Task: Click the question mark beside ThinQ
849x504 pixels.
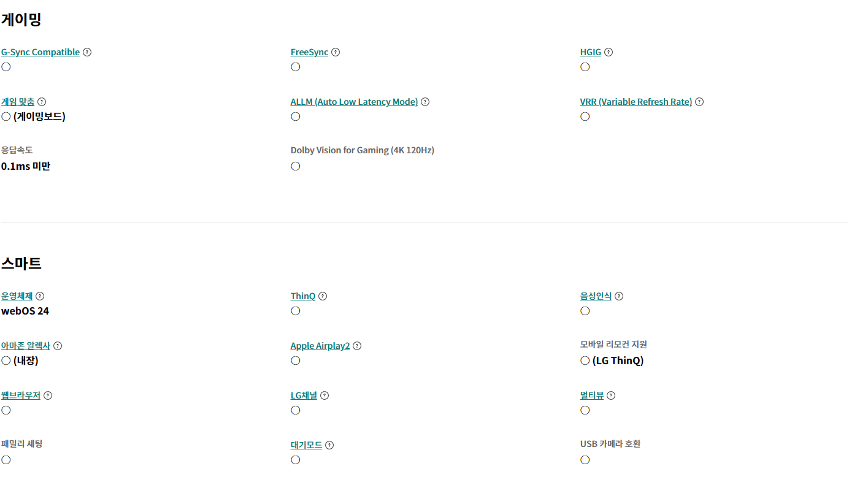Action: (323, 296)
